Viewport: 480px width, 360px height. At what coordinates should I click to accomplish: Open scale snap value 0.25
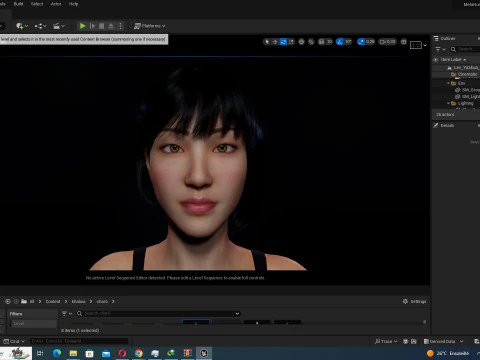pos(370,42)
